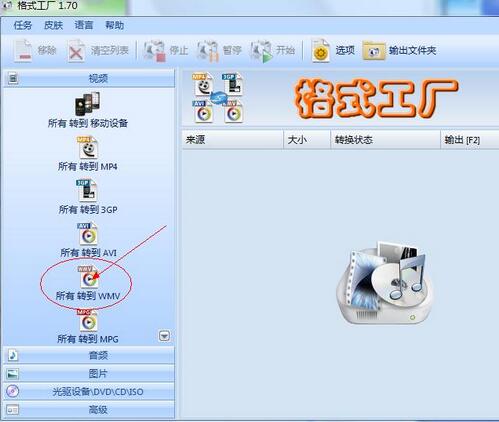Click the 图片 picture icon
Image resolution: width=499 pixels, height=422 pixels.
(x=13, y=374)
